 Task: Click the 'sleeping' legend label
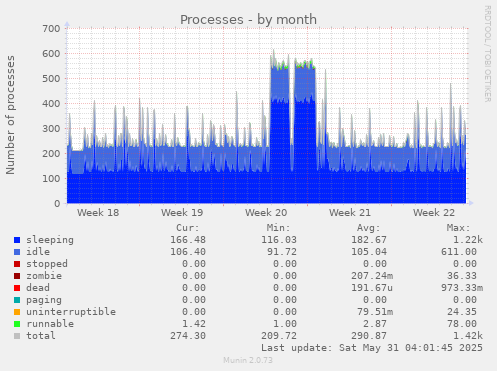50,240
